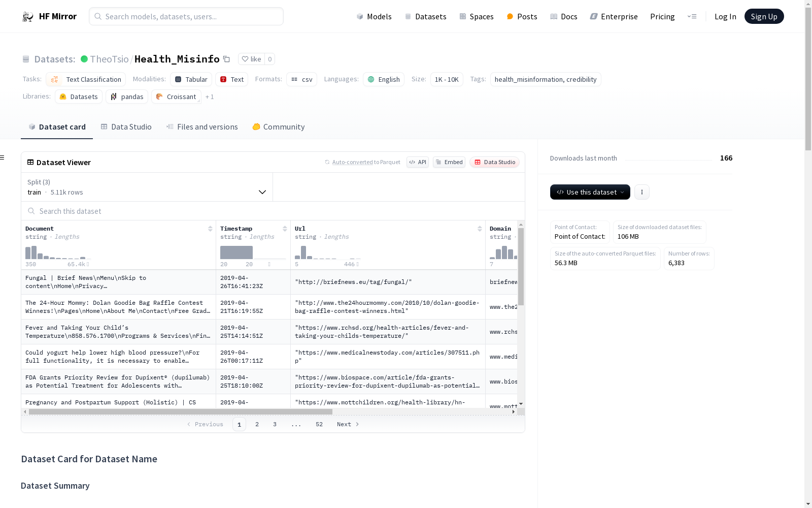The height and width of the screenshot is (508, 812).
Task: Click the Text Classification task tag
Action: click(x=86, y=79)
